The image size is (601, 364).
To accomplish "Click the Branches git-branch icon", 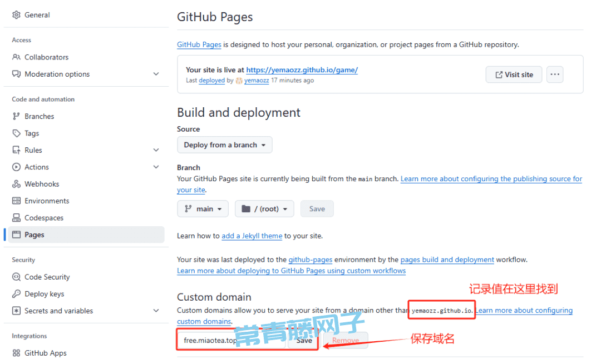I will (x=16, y=116).
